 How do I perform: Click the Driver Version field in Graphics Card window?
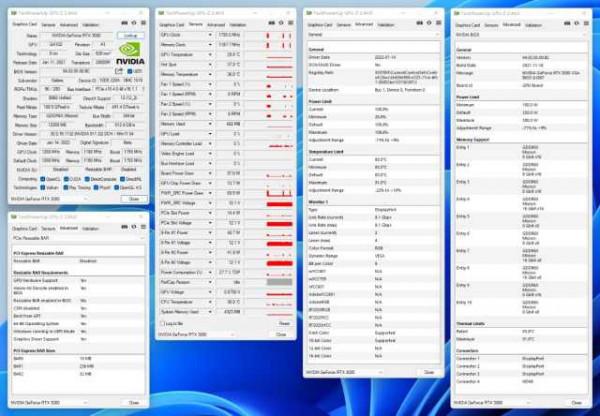[x=92, y=134]
